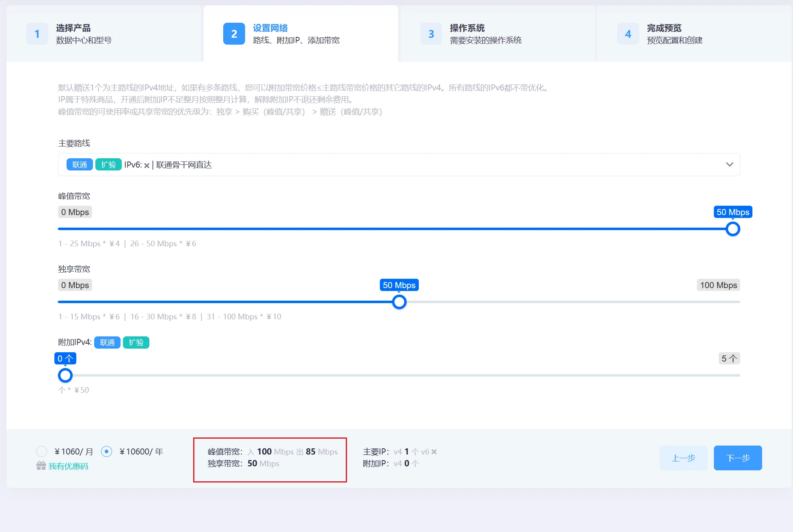The height and width of the screenshot is (532, 793).
Task: Click green 扩验 tag beside 附加IPv4 label
Action: pos(136,342)
